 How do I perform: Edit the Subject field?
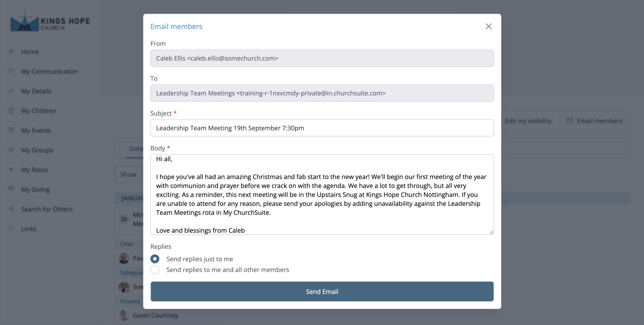coord(322,128)
